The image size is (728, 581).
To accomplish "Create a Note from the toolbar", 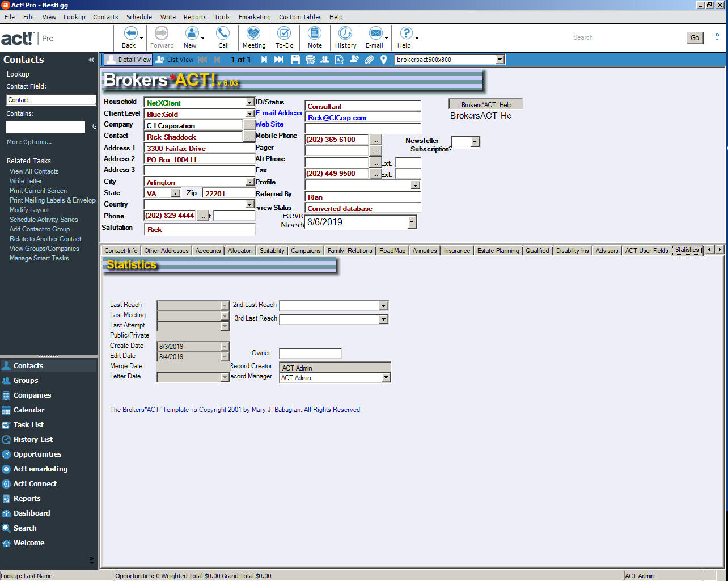I will point(315,33).
